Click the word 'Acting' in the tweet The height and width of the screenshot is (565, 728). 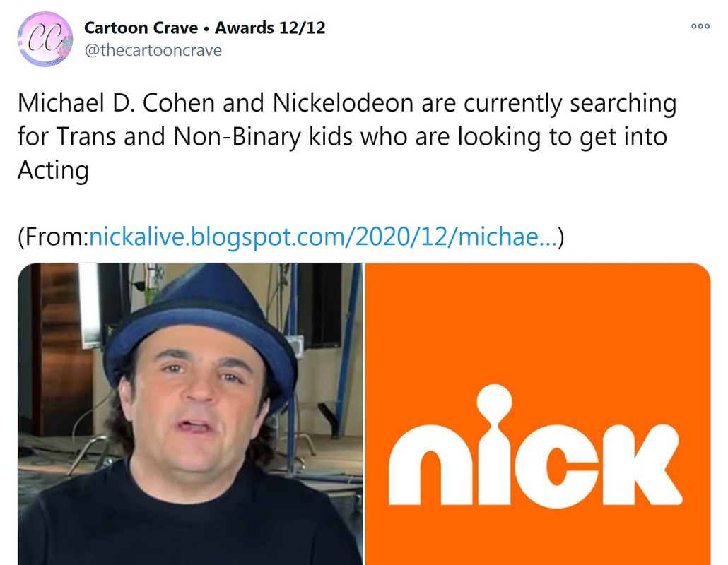[x=54, y=171]
